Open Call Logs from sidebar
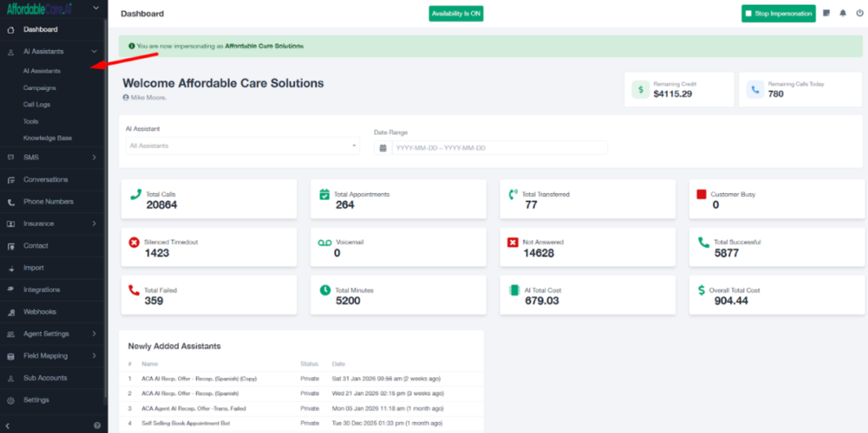Image resolution: width=868 pixels, height=433 pixels. (x=36, y=105)
